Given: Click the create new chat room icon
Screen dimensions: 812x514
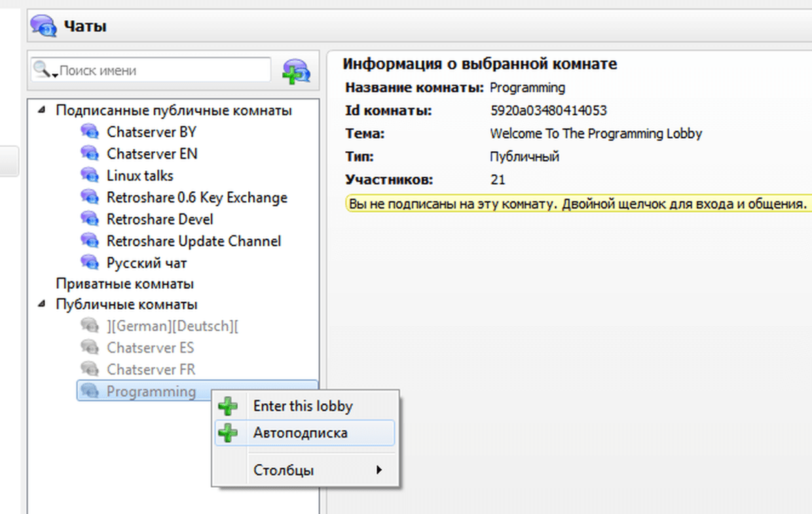Looking at the screenshot, I should [296, 71].
